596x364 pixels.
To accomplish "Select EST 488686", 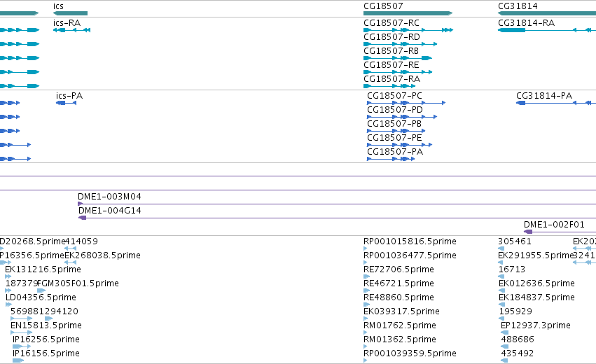I will tap(518, 339).
